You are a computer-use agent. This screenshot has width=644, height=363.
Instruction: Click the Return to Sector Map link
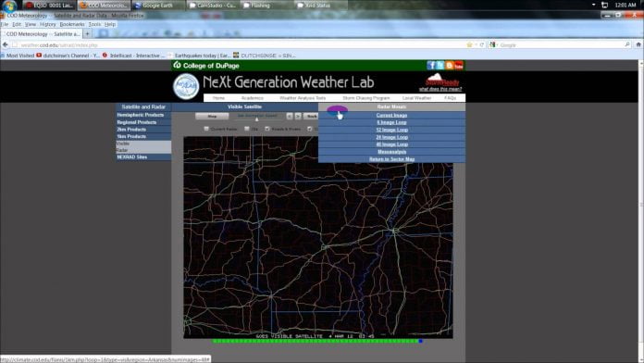[x=391, y=159]
